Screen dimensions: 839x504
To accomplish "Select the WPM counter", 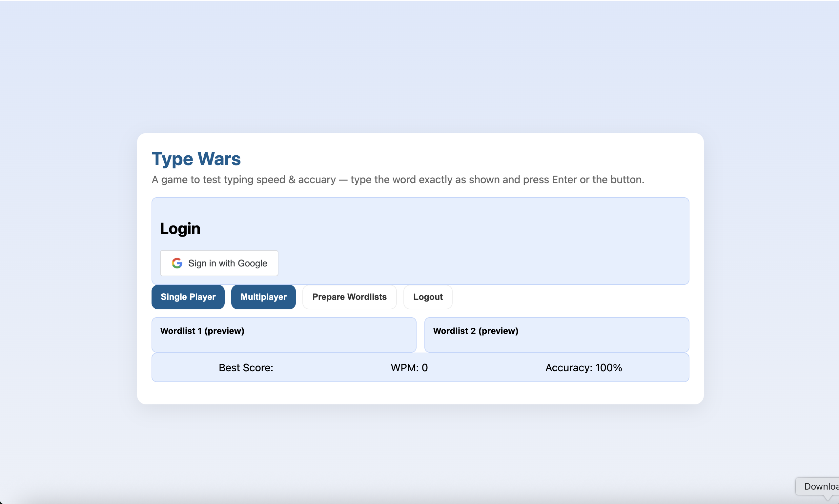I will click(x=409, y=367).
